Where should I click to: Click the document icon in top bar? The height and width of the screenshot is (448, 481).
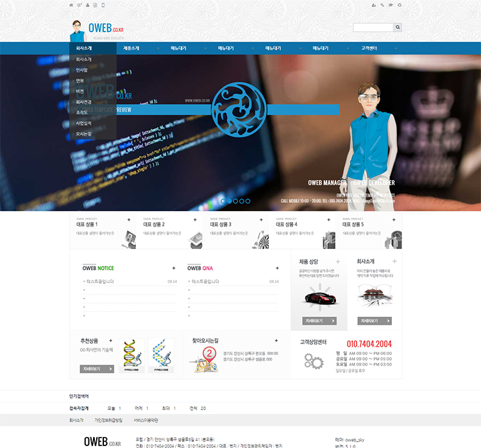(95, 5)
